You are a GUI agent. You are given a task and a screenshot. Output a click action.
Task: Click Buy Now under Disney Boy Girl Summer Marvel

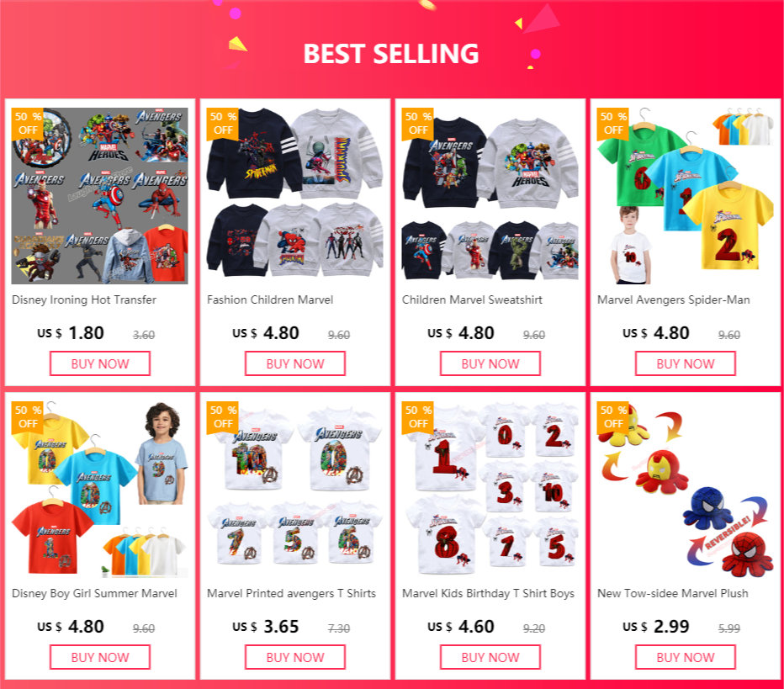pyautogui.click(x=100, y=657)
